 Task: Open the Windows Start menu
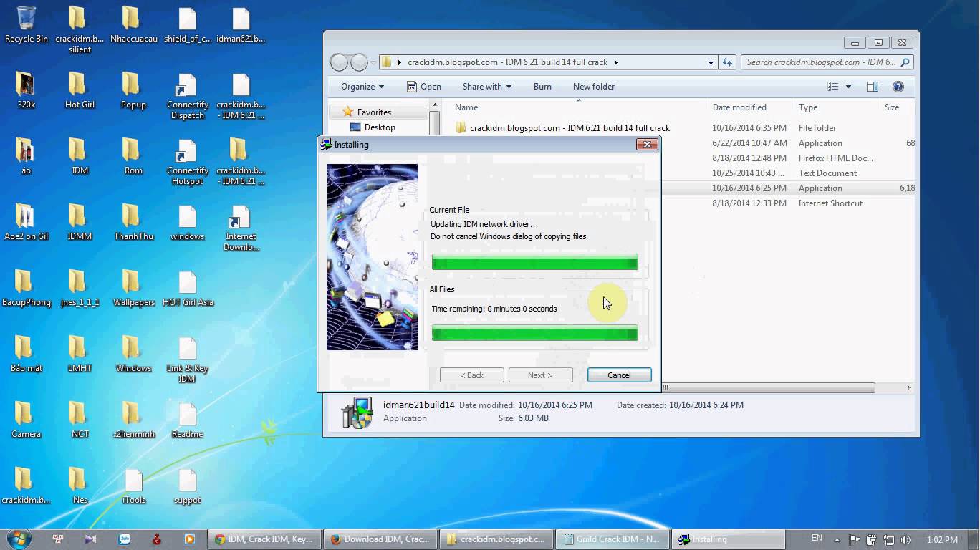(x=19, y=539)
